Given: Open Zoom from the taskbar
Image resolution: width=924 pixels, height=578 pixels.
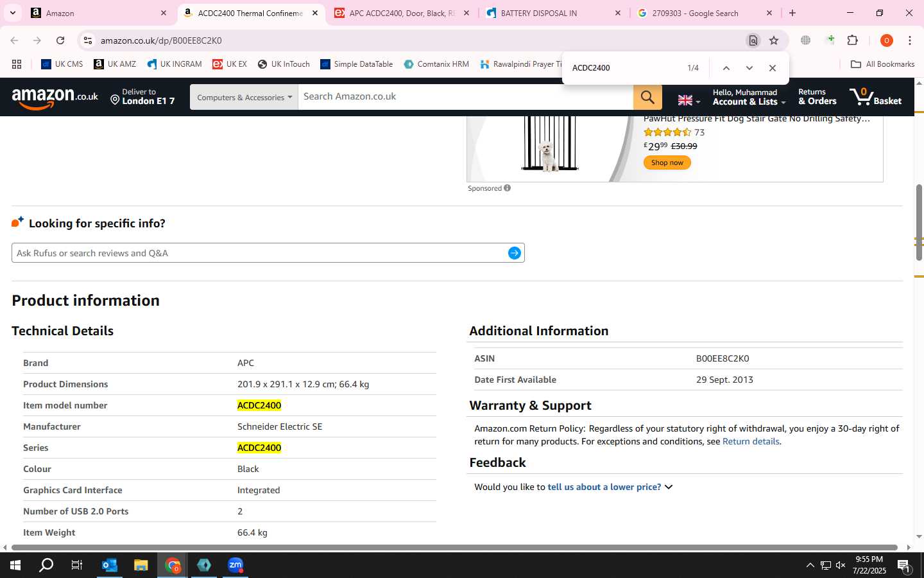Looking at the screenshot, I should [x=235, y=565].
